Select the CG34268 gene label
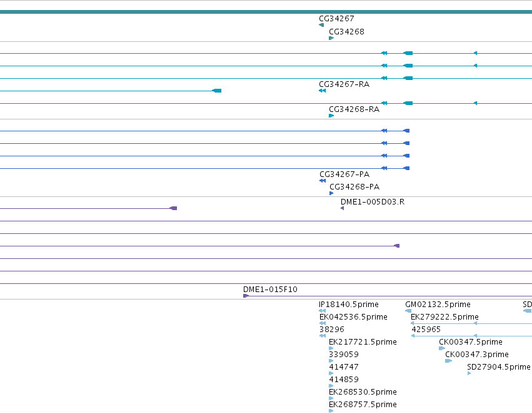This screenshot has height=414, width=532. (x=346, y=32)
